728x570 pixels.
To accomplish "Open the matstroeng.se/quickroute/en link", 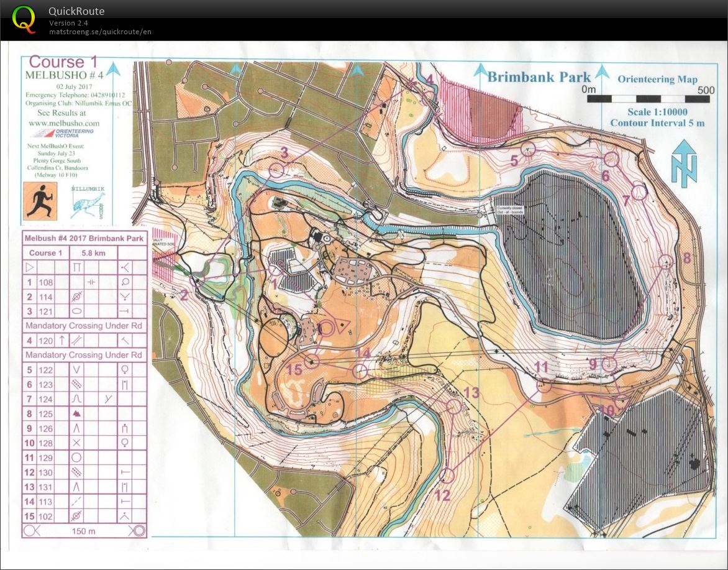I will point(101,32).
